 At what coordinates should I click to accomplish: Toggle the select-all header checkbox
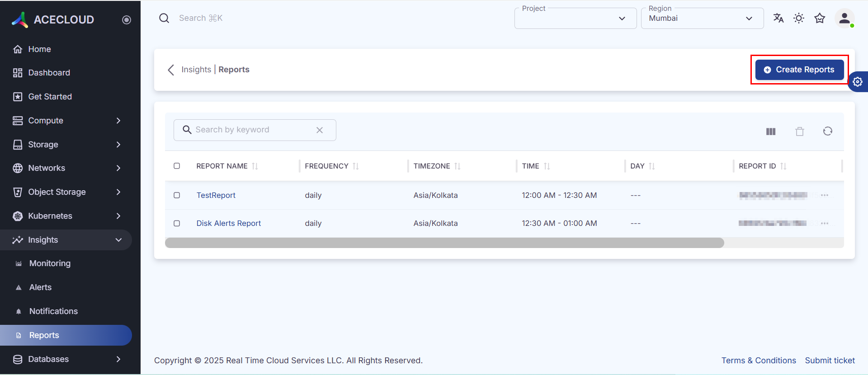click(x=177, y=166)
